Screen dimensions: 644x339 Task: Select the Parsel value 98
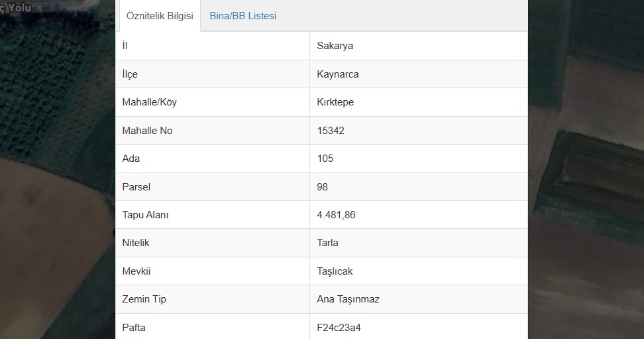point(323,187)
